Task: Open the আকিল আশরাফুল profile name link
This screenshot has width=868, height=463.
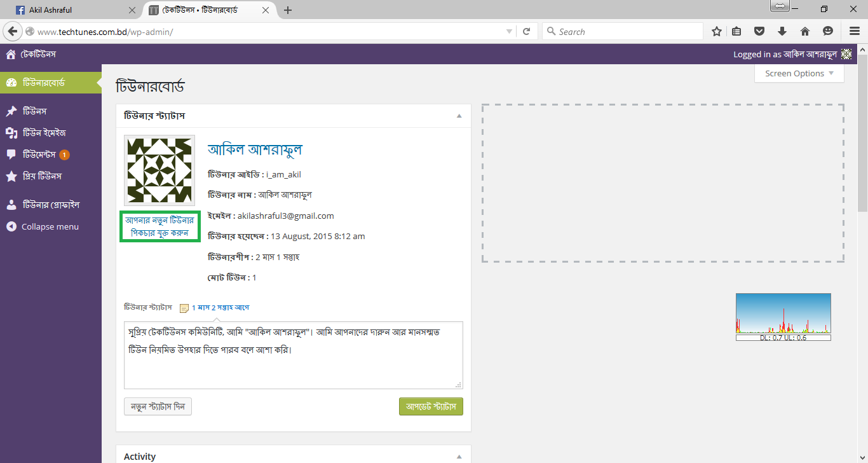Action: tap(255, 149)
